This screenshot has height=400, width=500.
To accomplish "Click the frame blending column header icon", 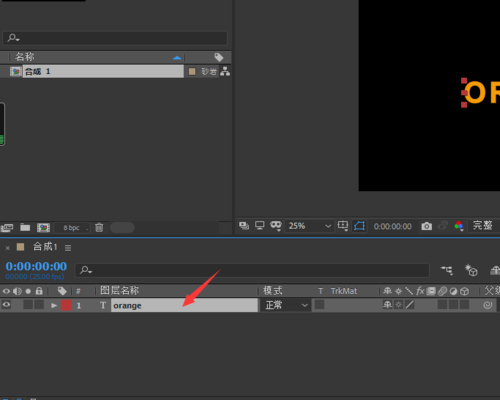I will 431,291.
